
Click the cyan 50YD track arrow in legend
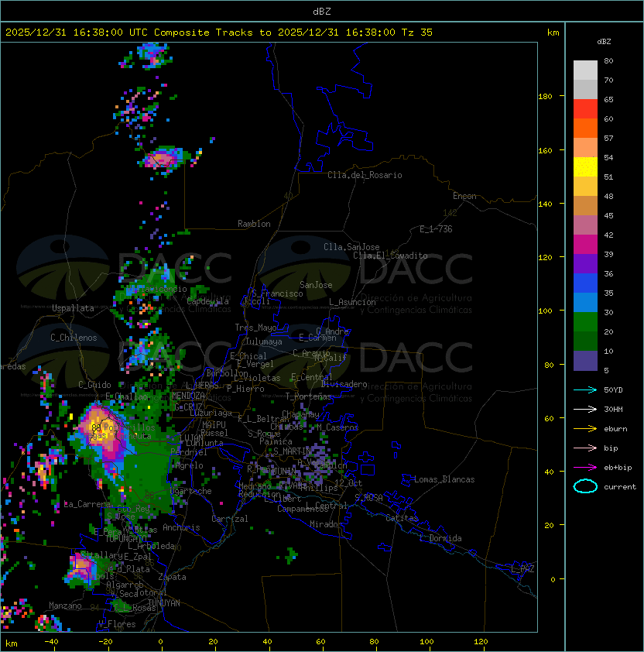click(x=585, y=389)
